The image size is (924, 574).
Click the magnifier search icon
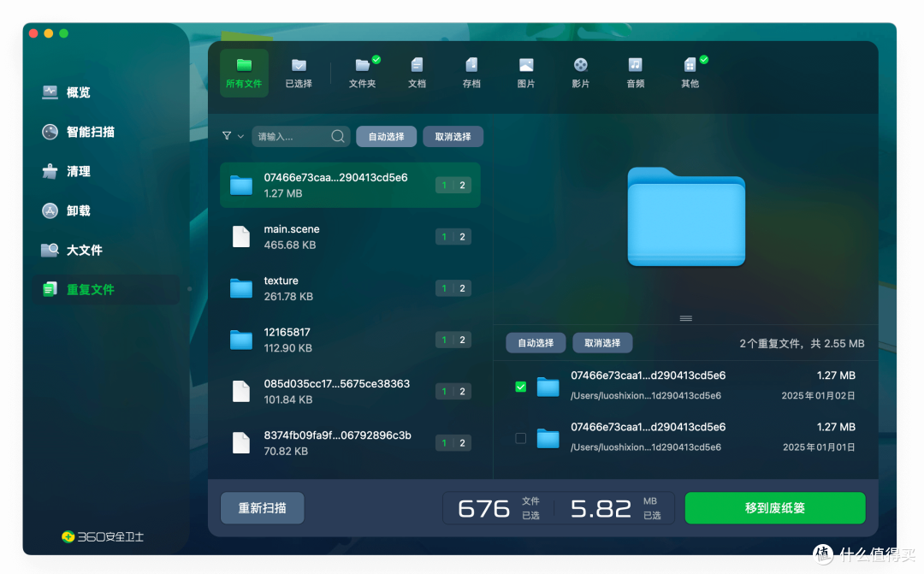(x=338, y=136)
